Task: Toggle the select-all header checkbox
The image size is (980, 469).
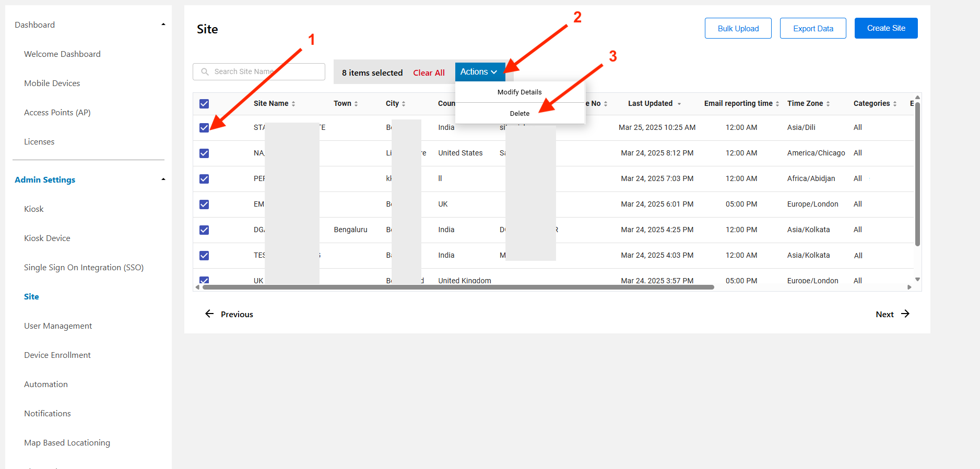Action: coord(204,104)
